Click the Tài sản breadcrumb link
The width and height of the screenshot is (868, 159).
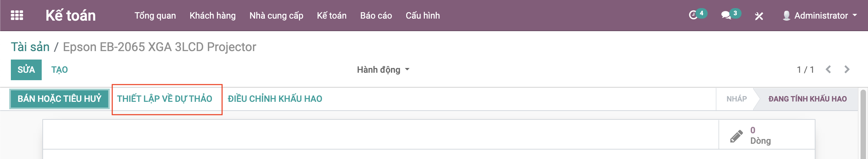pyautogui.click(x=30, y=47)
